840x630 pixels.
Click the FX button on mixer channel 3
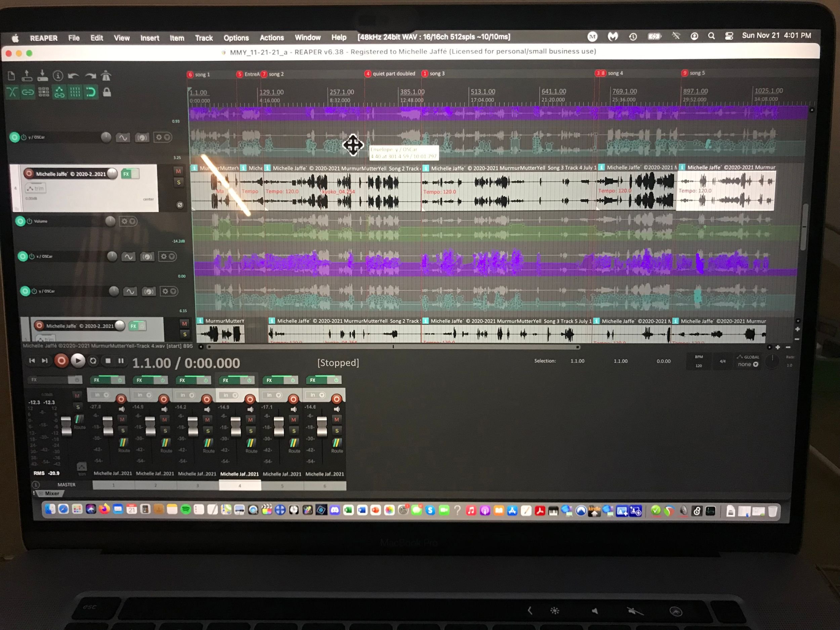[x=183, y=380]
